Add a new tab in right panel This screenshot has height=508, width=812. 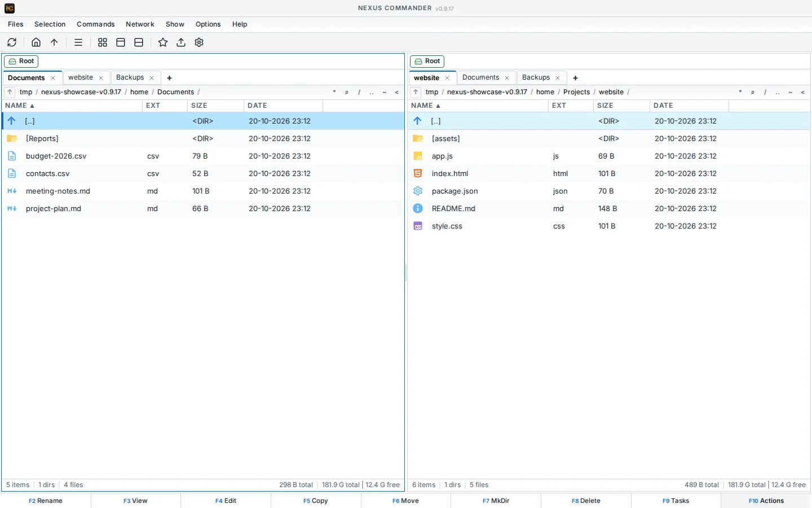(575, 78)
